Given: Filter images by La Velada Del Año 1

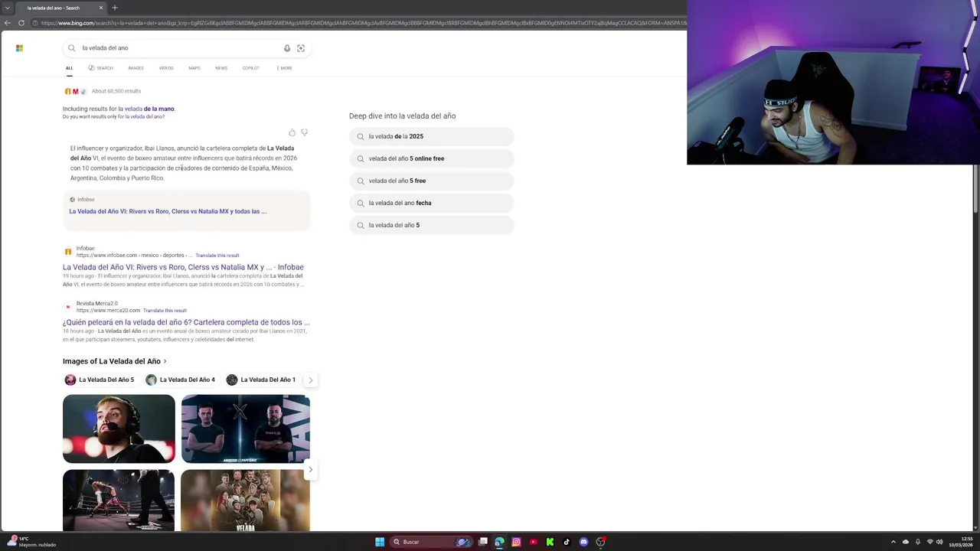Looking at the screenshot, I should pyautogui.click(x=261, y=380).
